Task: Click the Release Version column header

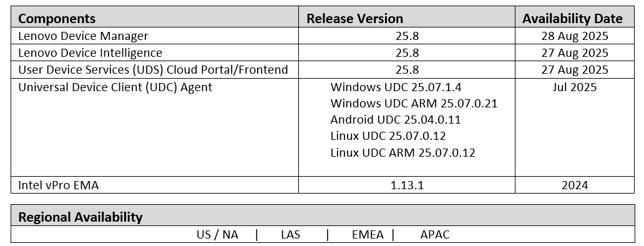Action: tap(407, 17)
